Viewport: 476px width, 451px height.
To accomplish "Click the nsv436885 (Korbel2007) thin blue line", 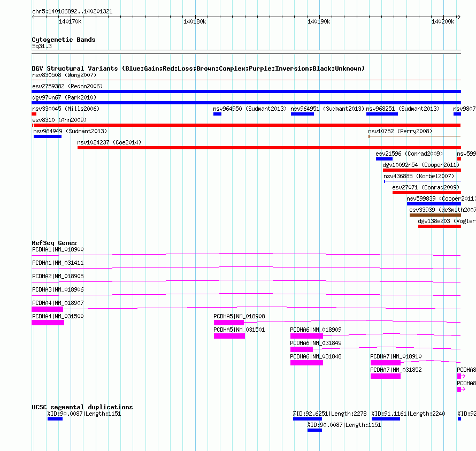I will 423,181.
